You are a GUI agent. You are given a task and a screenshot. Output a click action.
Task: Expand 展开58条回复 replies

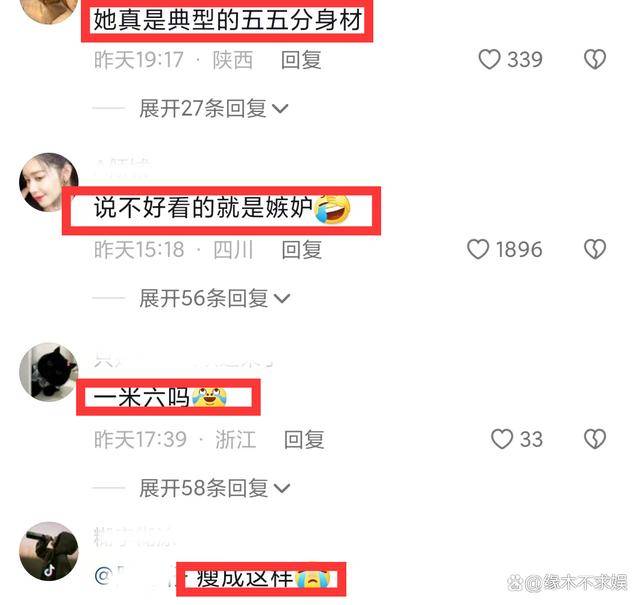pos(214,488)
